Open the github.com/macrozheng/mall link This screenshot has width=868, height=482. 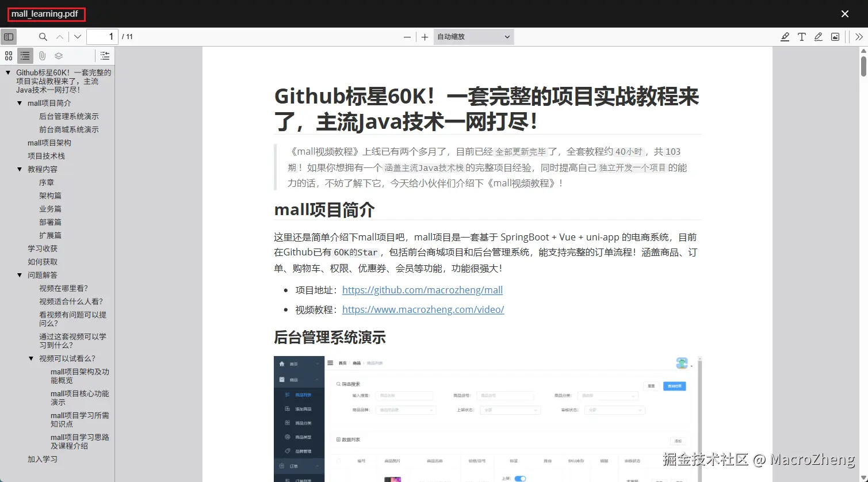click(x=422, y=290)
